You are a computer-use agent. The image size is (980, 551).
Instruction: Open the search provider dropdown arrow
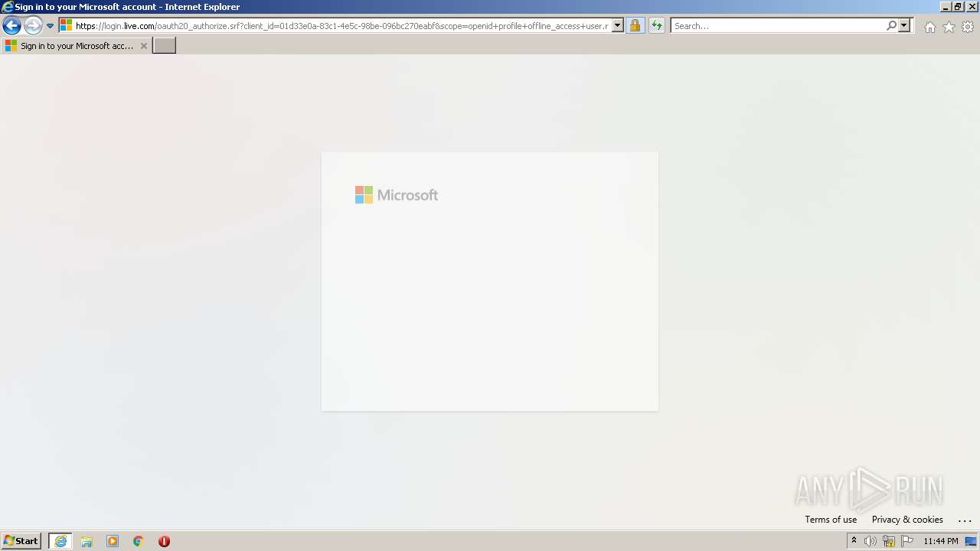pos(904,25)
